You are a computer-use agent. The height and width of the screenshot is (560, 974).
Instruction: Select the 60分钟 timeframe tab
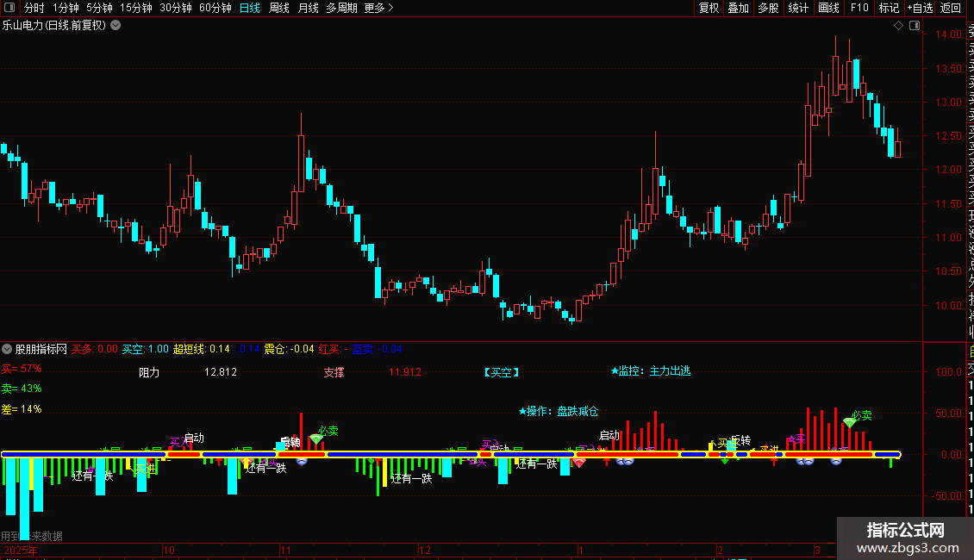(215, 8)
